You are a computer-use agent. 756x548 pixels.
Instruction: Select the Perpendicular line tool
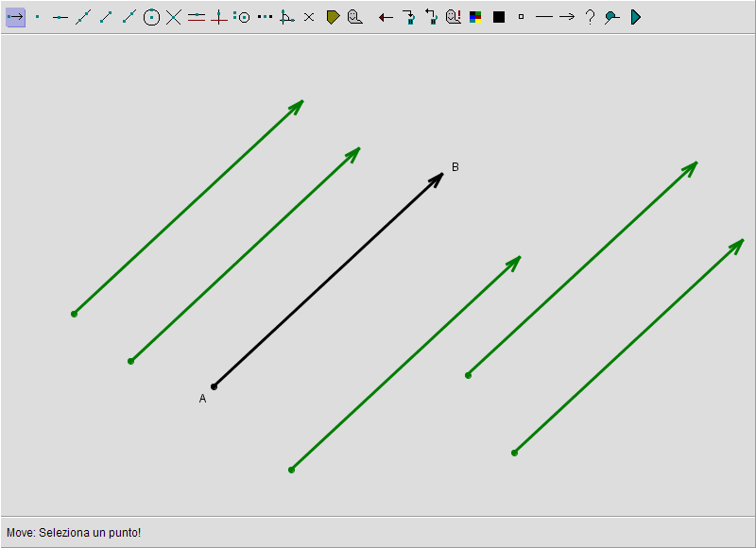point(219,17)
